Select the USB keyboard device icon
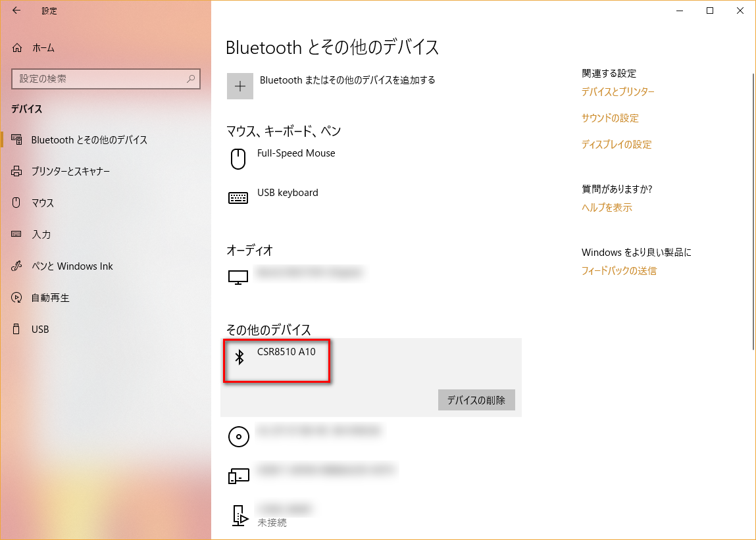The width and height of the screenshot is (756, 540). click(x=238, y=197)
